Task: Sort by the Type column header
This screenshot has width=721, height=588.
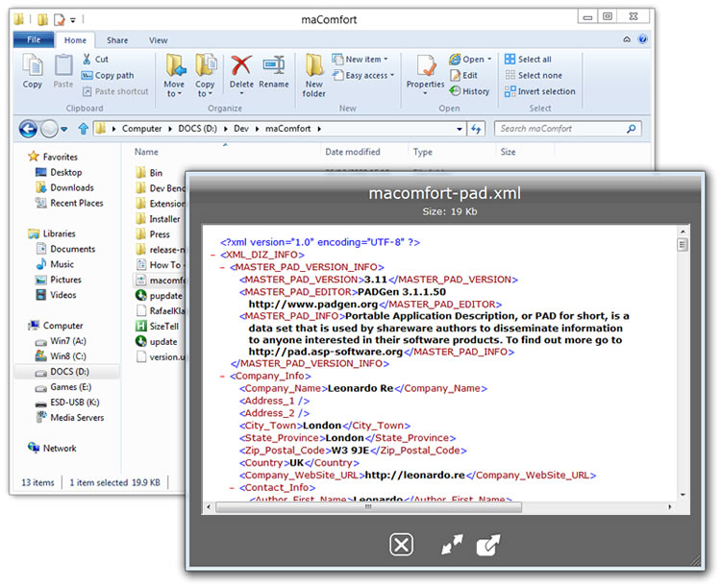Action: click(423, 152)
